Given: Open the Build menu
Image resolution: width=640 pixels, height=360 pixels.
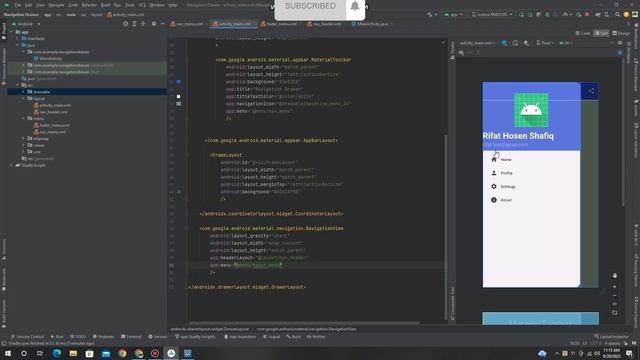Looking at the screenshot, I should click(105, 5).
